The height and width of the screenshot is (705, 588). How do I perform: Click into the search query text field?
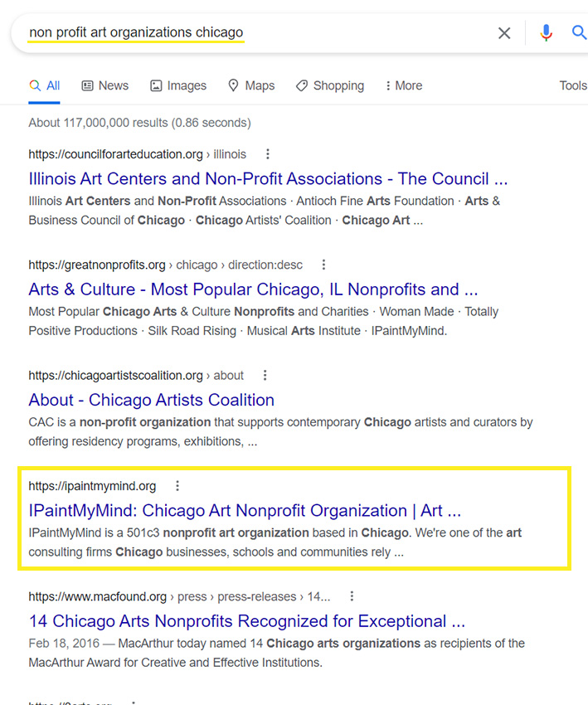[x=249, y=33]
